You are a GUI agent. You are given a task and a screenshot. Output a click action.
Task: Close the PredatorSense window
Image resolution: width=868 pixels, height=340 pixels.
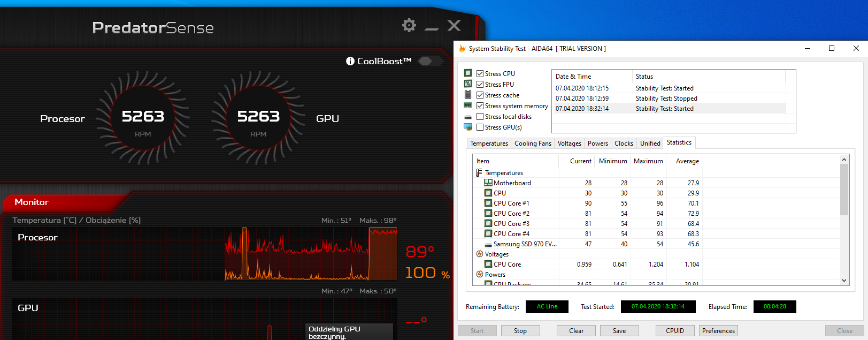(454, 25)
